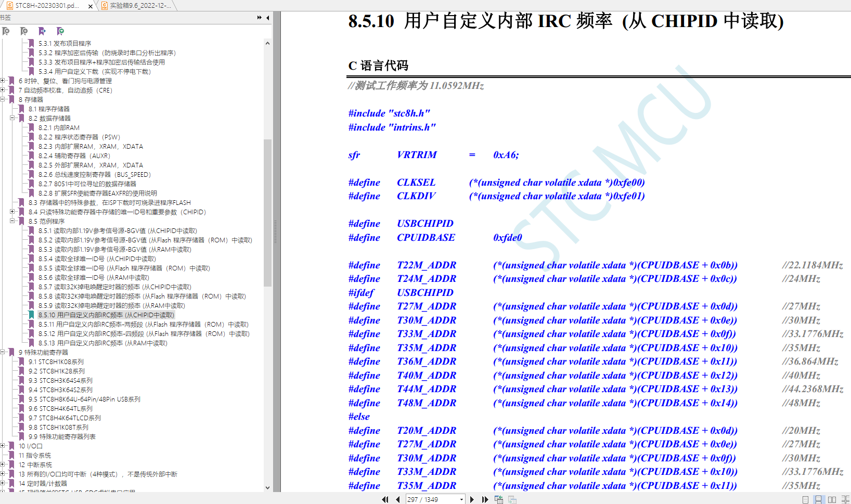Image resolution: width=851 pixels, height=504 pixels.
Task: Collapse the 8.2 数据存储器 branch
Action: tap(12, 118)
